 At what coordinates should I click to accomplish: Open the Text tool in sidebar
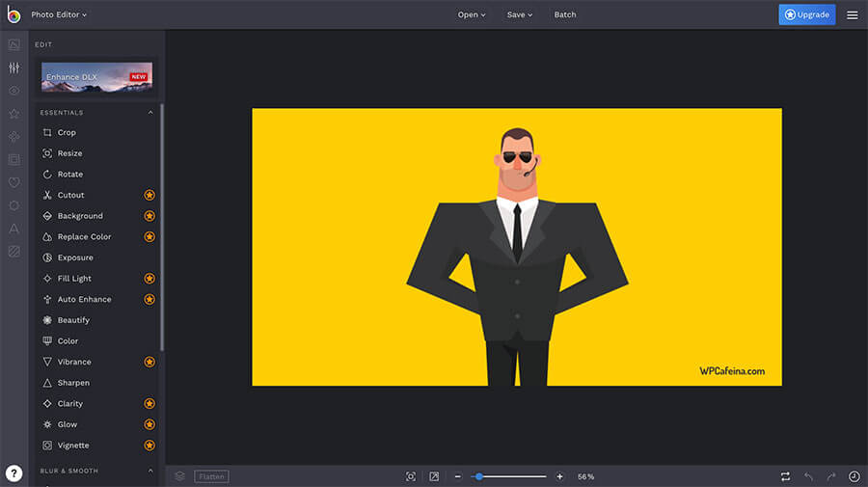click(14, 229)
